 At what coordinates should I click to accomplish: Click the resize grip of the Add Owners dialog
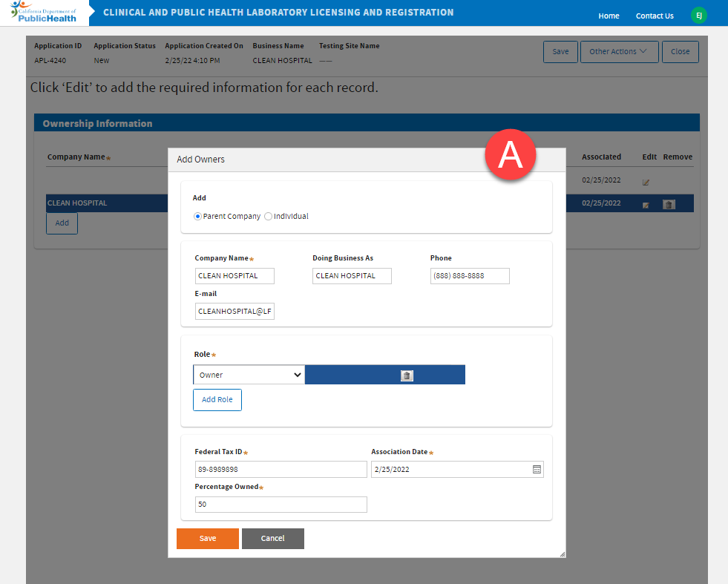563,554
